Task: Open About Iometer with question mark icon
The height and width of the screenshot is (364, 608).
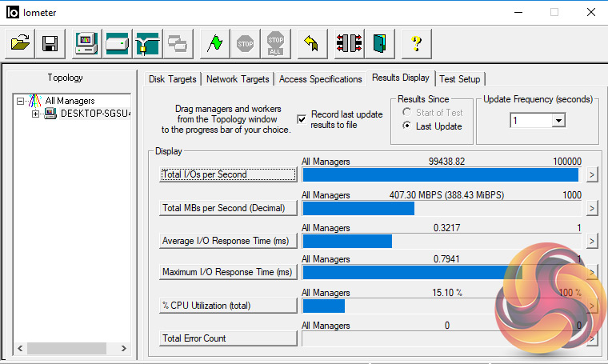Action: click(x=416, y=43)
